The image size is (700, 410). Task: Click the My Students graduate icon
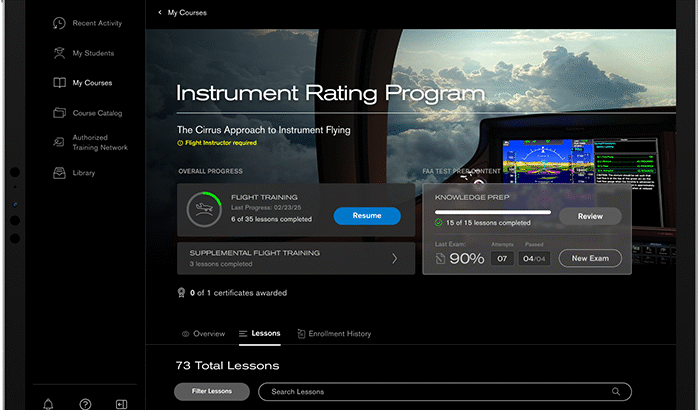click(x=59, y=53)
